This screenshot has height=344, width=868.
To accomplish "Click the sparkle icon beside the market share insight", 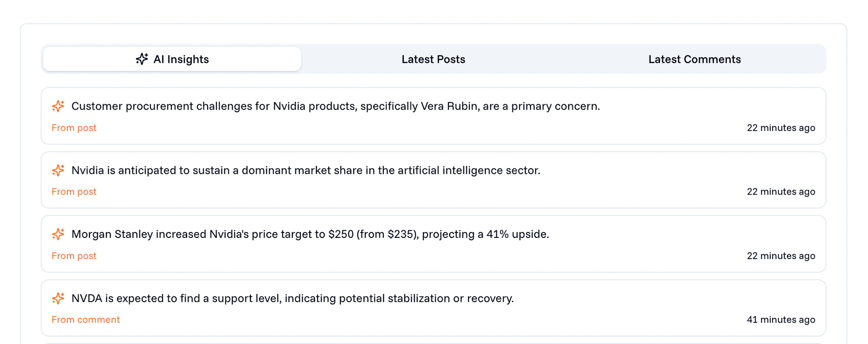I will click(x=58, y=170).
